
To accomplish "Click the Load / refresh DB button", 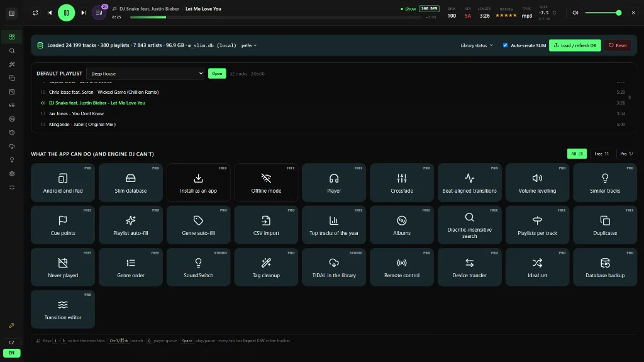I will tap(575, 45).
